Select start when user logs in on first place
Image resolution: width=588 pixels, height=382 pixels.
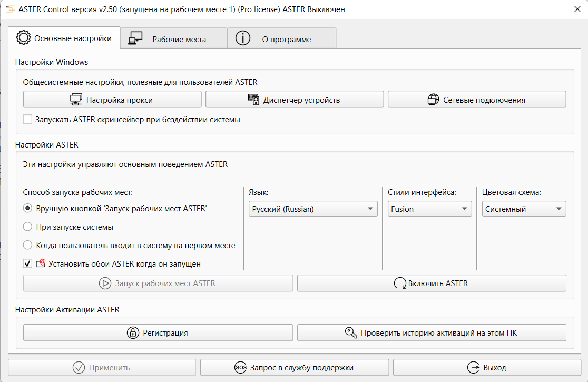point(27,245)
